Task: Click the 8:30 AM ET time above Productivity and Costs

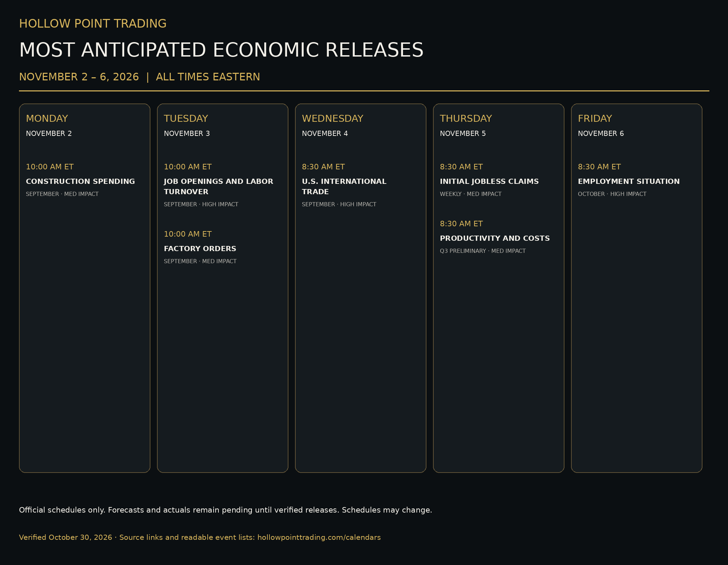Action: click(461, 224)
